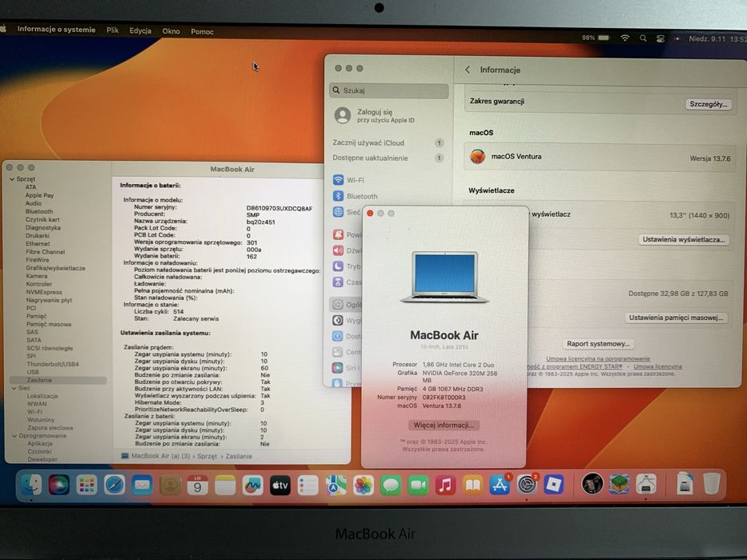Select Pamięć masowa in the tree
Screen dimensions: 747x560
49,324
